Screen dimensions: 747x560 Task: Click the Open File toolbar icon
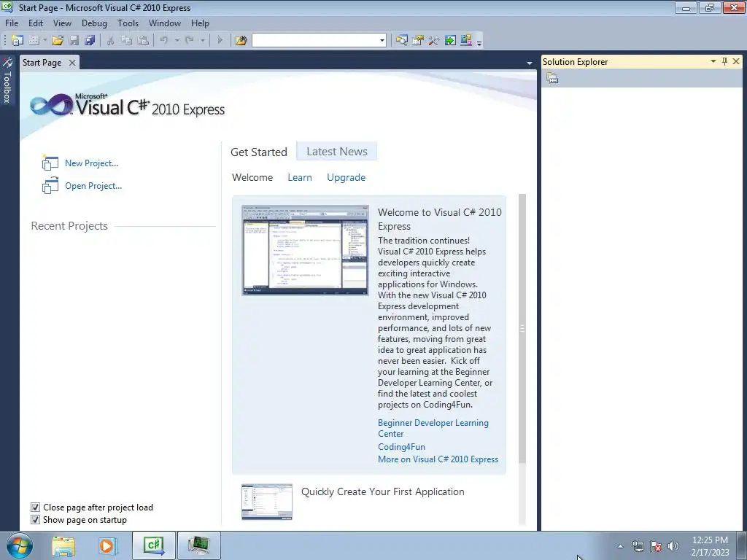tap(58, 41)
